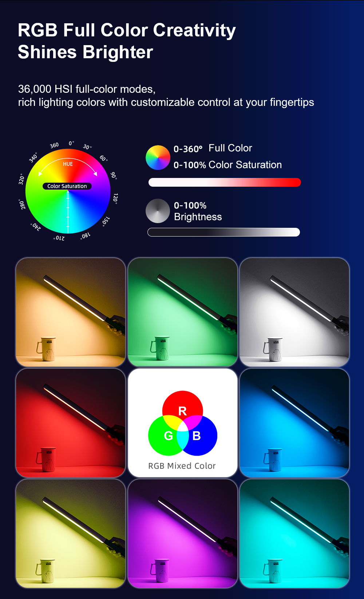Click the green G circle

(168, 436)
